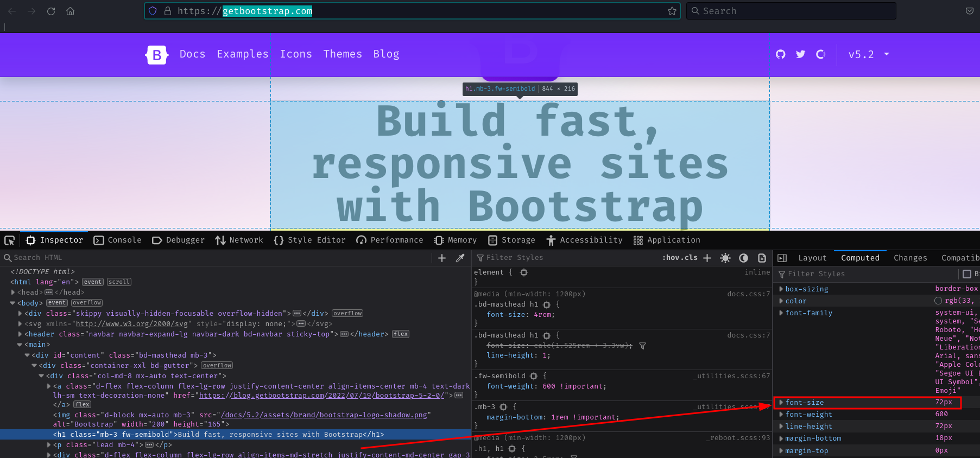Open the tracking protection shield icon
The width and height of the screenshot is (980, 458).
153,11
